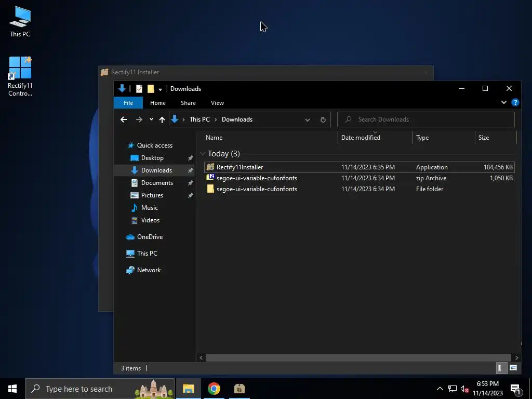
Task: Click the taskbar search box
Action: click(x=100, y=389)
